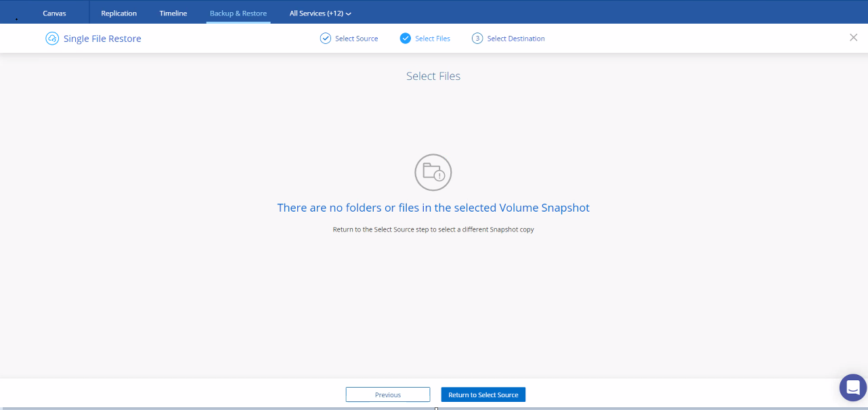Close the Single File Restore wizard
Image resolution: width=868 pixels, height=410 pixels.
coord(853,38)
